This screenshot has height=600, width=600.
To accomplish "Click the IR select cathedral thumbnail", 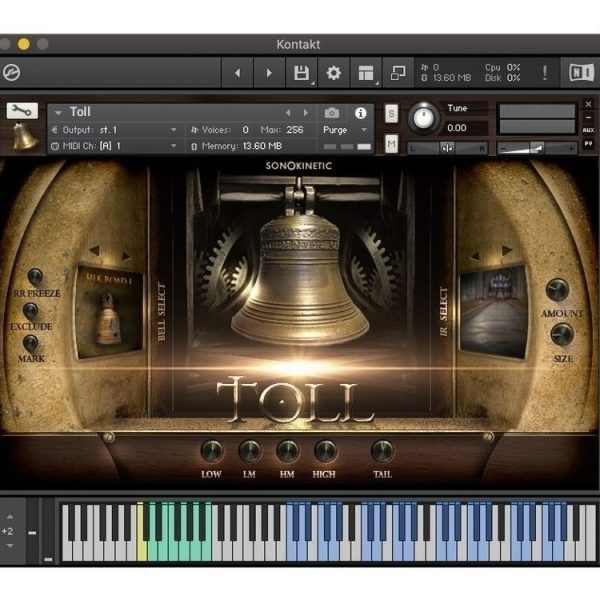I will pyautogui.click(x=493, y=311).
